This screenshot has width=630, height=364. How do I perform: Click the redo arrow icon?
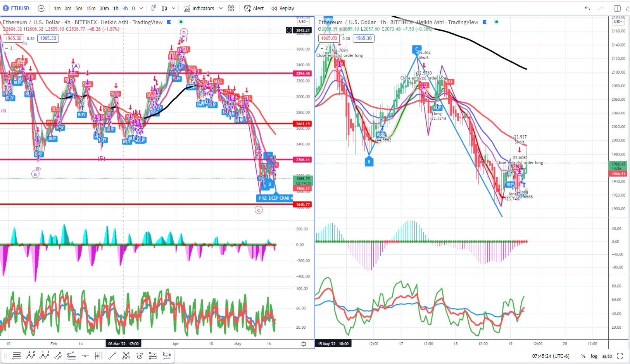tap(601, 8)
